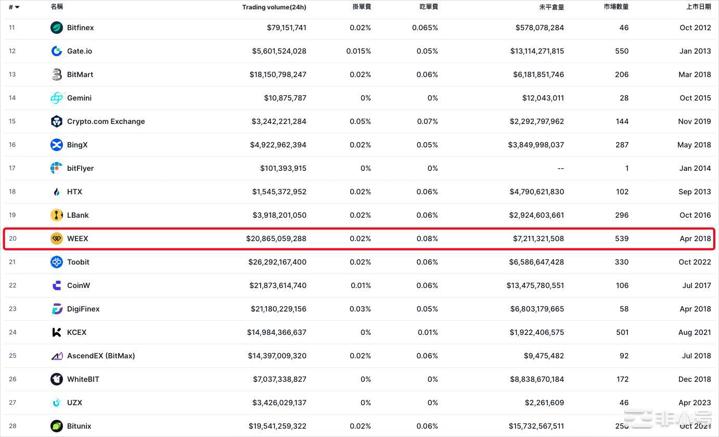Open the AscendEX (BitMax) exchange link
Image resolution: width=719 pixels, height=437 pixels.
[101, 356]
